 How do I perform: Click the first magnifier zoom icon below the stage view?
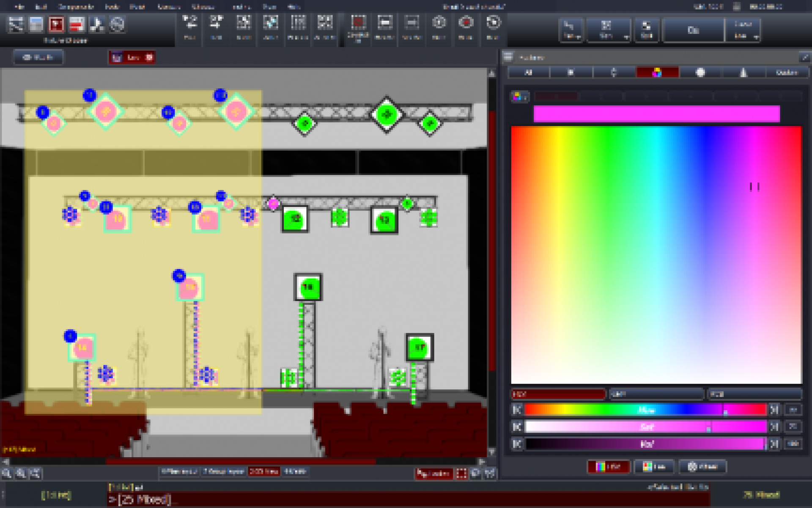tap(7, 473)
